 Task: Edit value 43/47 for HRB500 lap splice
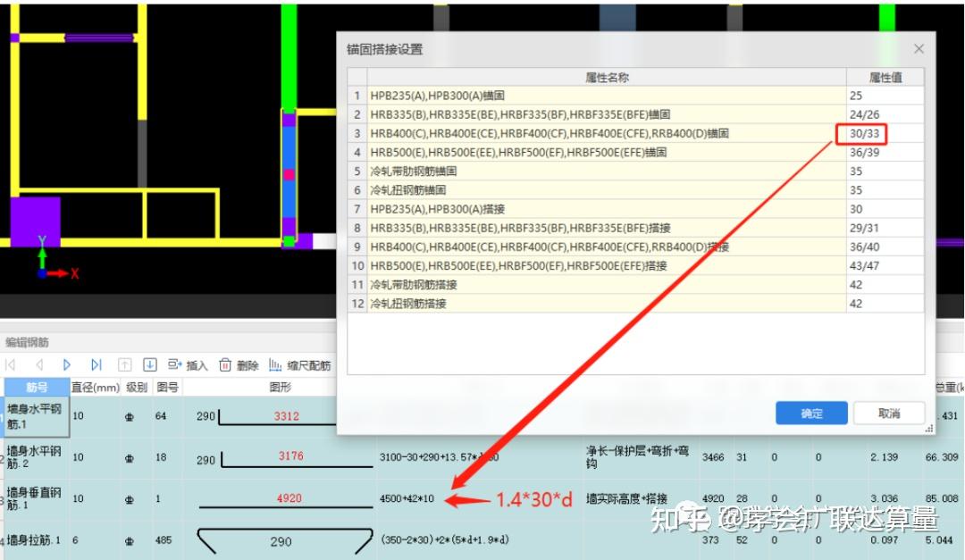tap(885, 266)
